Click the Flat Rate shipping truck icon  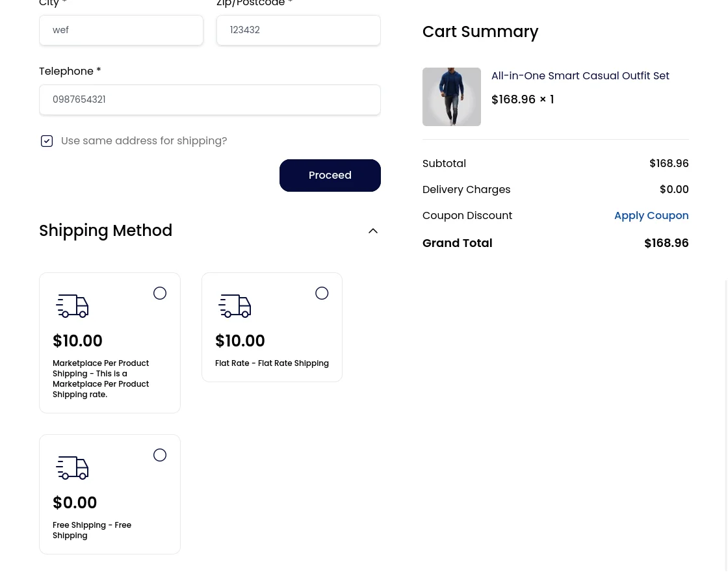pos(235,305)
